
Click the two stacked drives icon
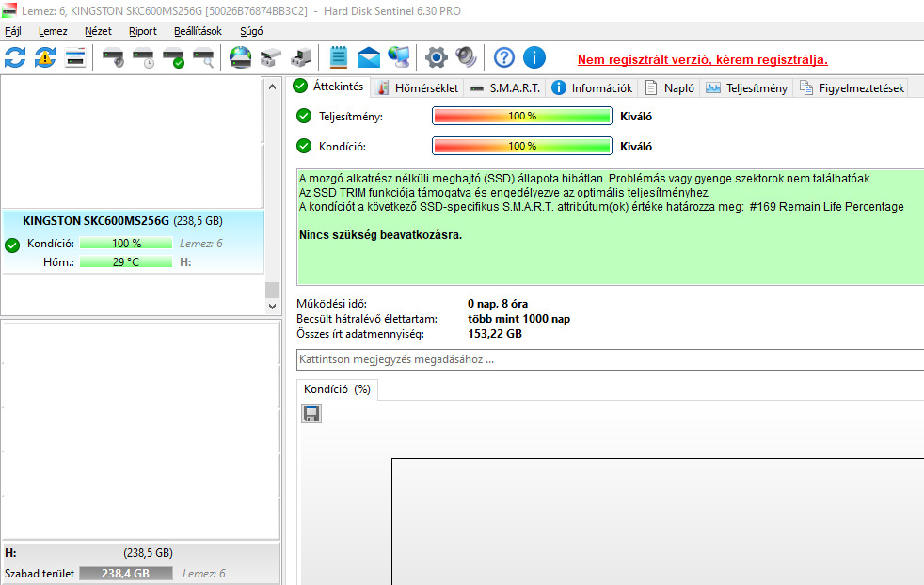pyautogui.click(x=270, y=57)
